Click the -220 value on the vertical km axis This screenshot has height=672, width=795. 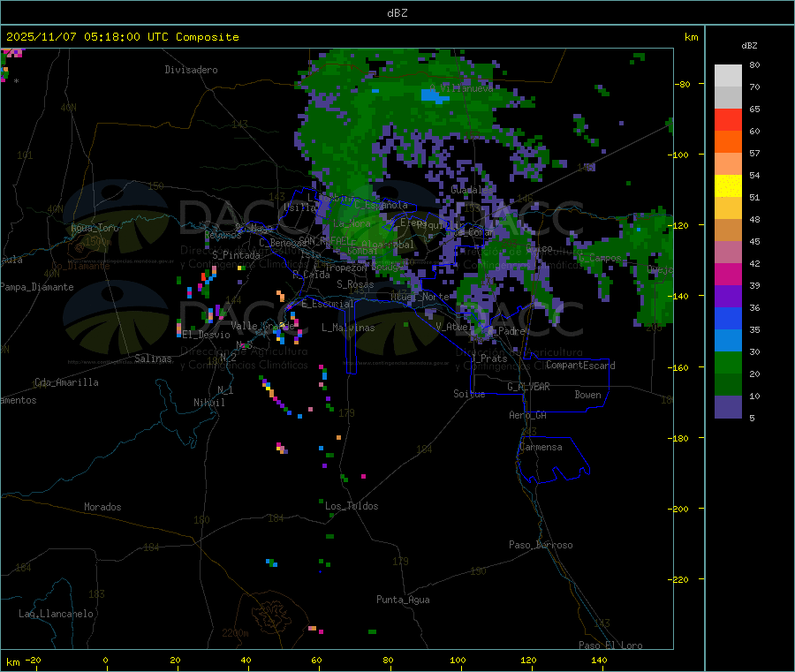(x=679, y=580)
